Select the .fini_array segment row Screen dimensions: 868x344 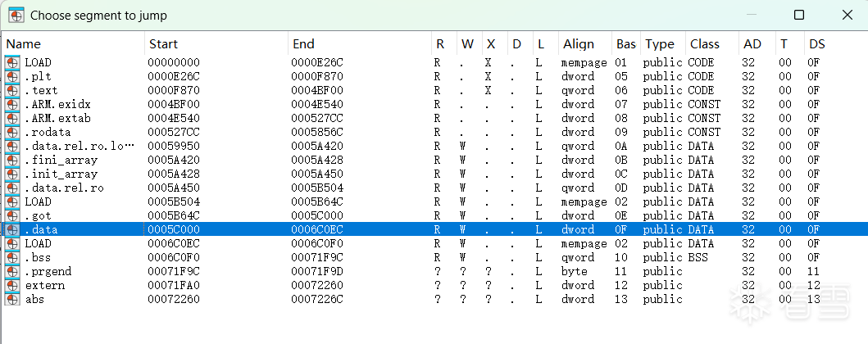pos(61,160)
